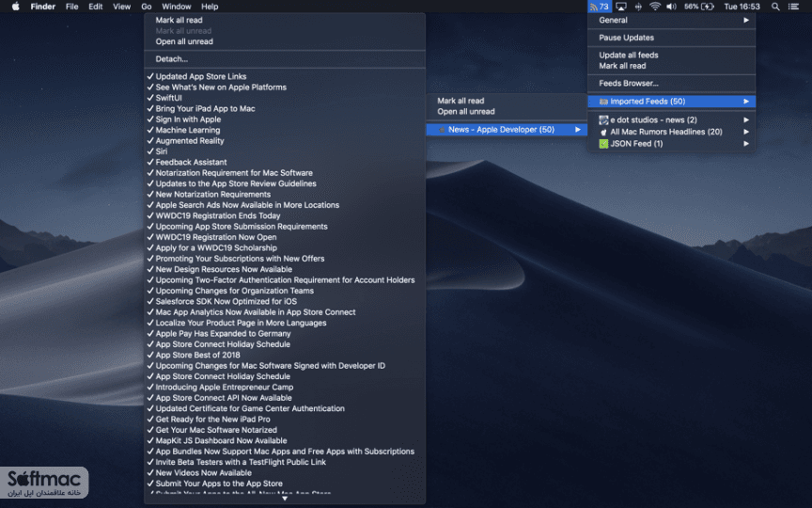Click the battery 56% indicator
Image resolution: width=812 pixels, height=508 pixels.
tap(699, 7)
